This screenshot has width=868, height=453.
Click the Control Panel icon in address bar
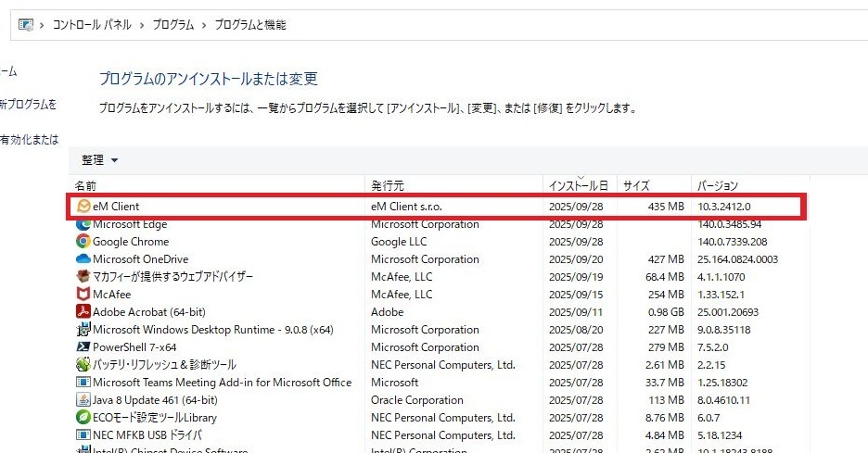(25, 25)
